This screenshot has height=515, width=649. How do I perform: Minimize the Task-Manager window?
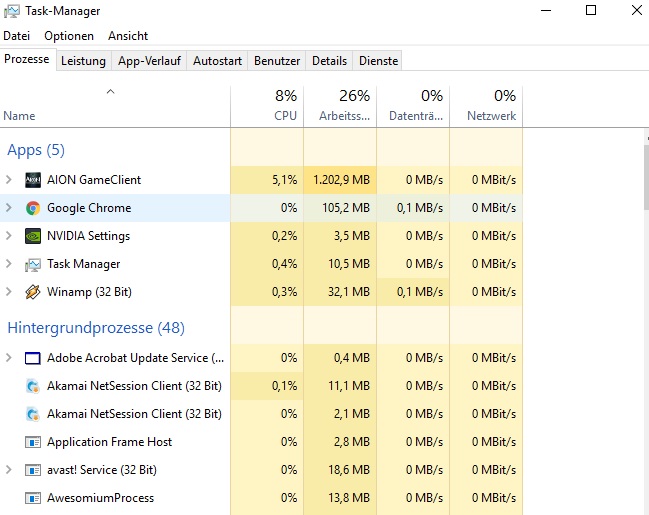click(x=546, y=10)
